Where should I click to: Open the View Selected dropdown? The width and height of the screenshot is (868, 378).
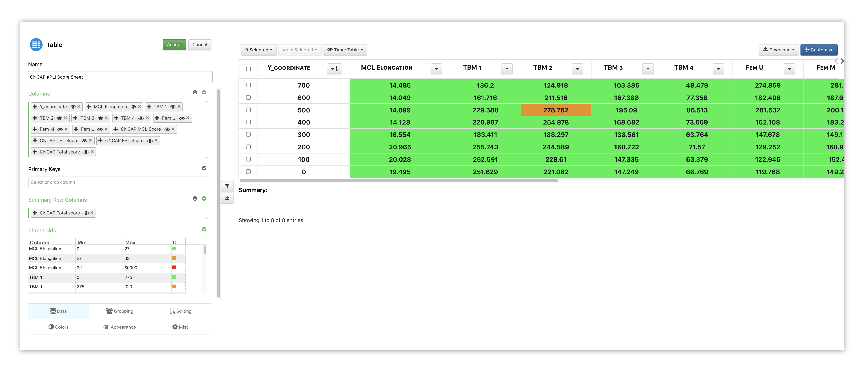300,50
